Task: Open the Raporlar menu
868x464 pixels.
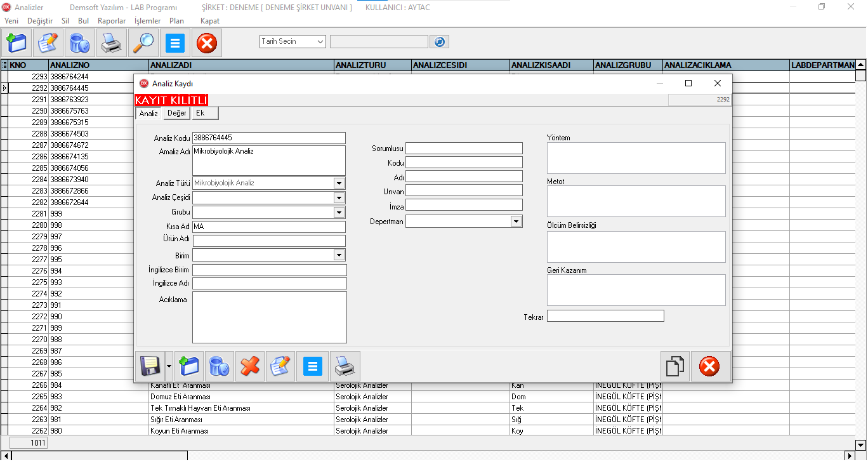Action: [112, 21]
